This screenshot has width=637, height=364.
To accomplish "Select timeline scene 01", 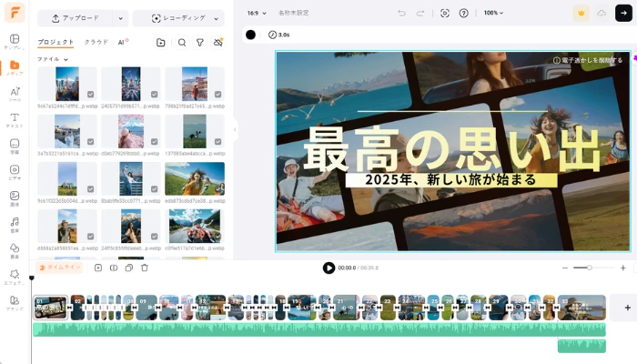I will (50, 308).
